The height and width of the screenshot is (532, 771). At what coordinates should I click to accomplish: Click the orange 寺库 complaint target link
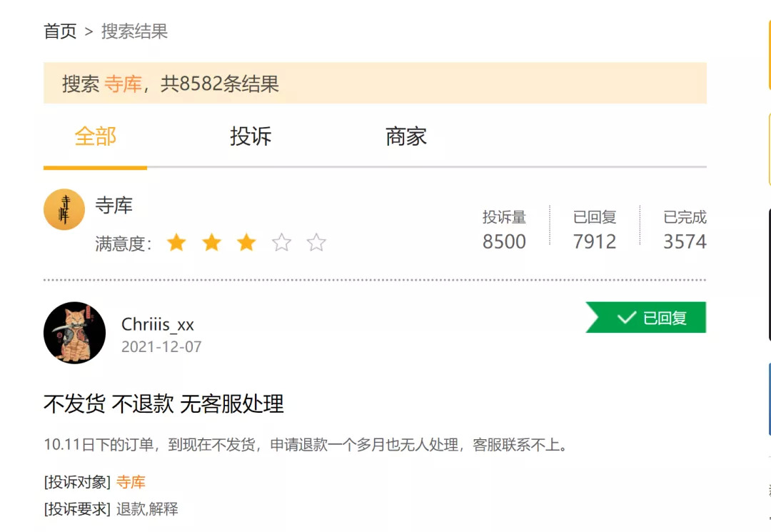coord(131,482)
